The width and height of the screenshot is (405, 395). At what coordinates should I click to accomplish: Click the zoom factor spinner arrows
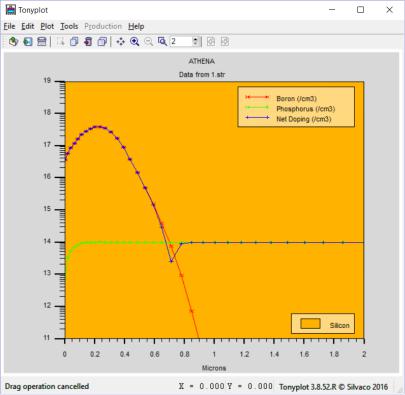(196, 42)
